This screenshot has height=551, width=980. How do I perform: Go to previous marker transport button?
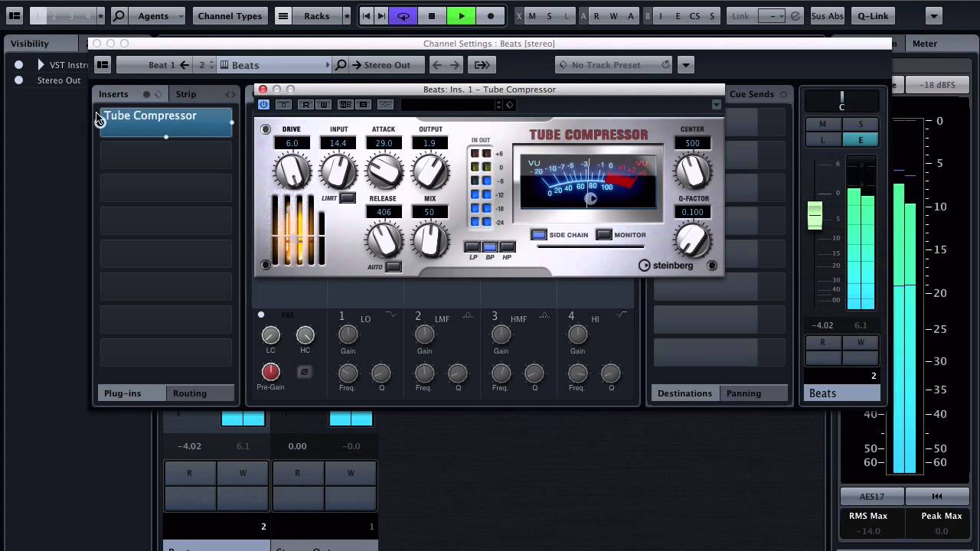(366, 15)
